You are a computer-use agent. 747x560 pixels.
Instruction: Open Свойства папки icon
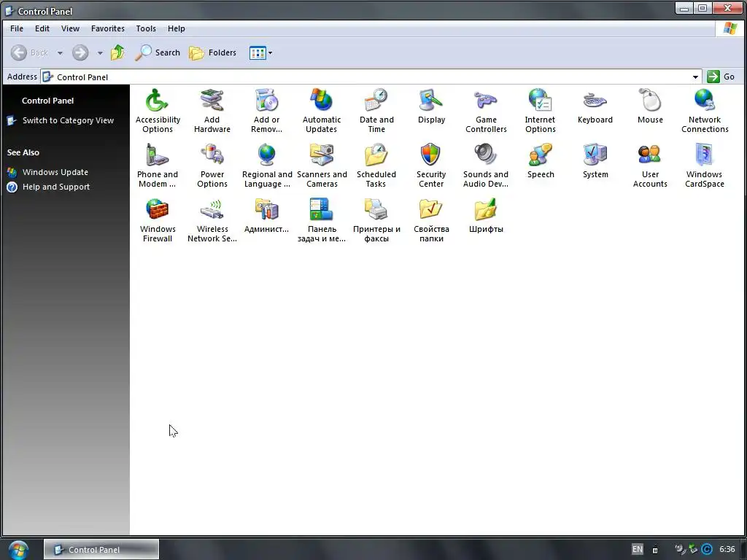(431, 210)
